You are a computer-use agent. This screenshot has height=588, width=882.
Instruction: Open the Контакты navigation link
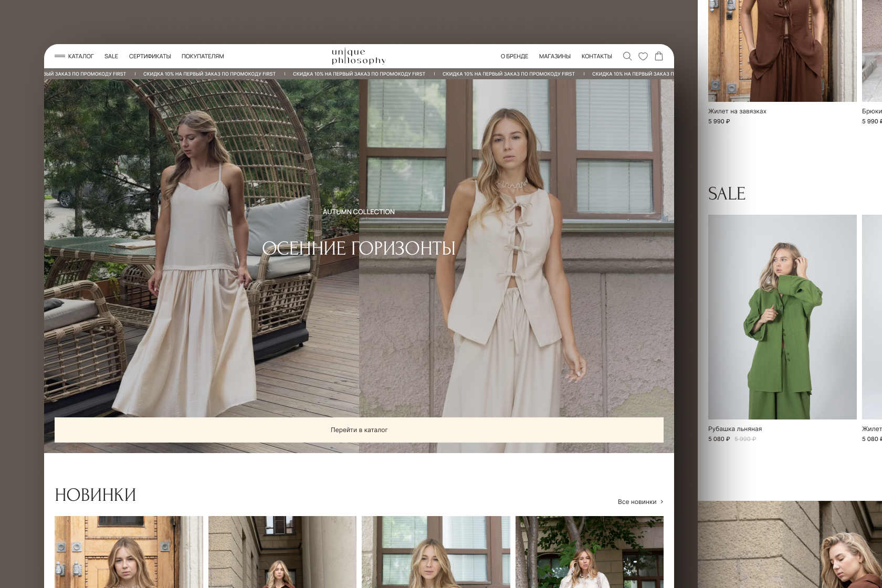(597, 56)
